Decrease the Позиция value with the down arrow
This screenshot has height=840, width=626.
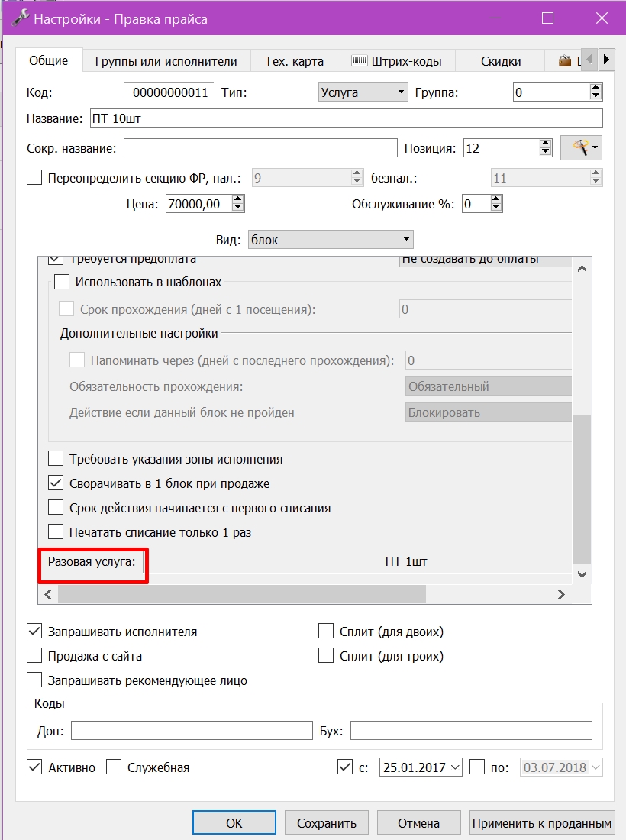(x=545, y=152)
